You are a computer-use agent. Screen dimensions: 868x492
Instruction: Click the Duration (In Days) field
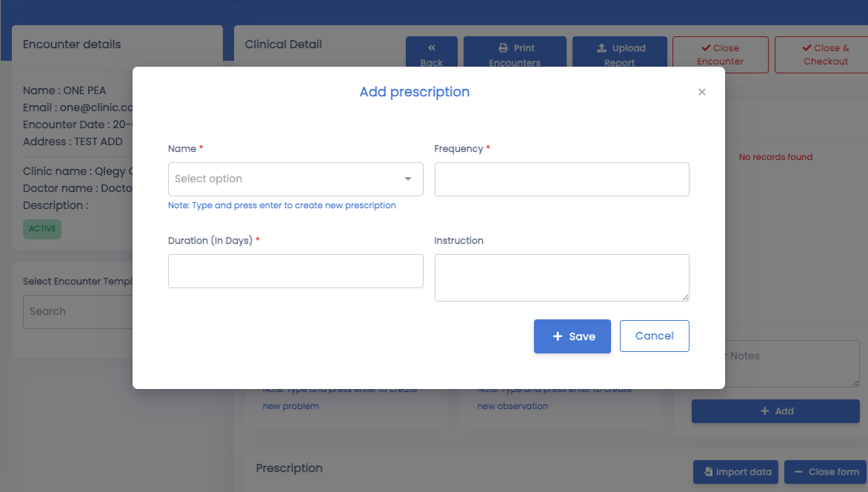click(296, 271)
